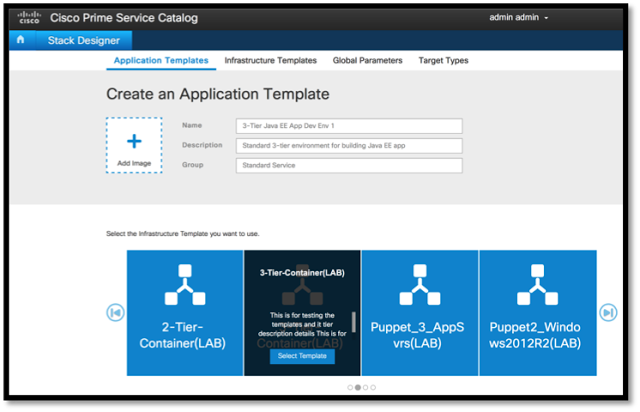Switch to the Target Types tab
This screenshot has width=640, height=412.
click(443, 61)
